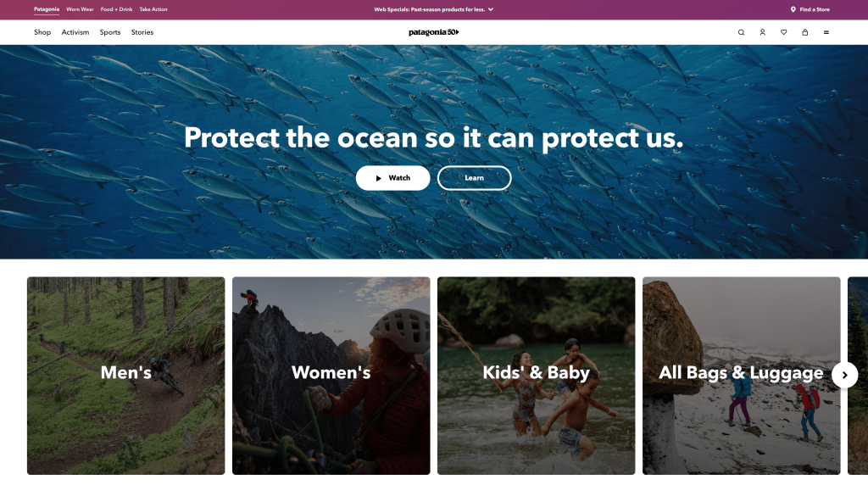
Task: Click the Find a Store location pin
Action: (x=793, y=9)
